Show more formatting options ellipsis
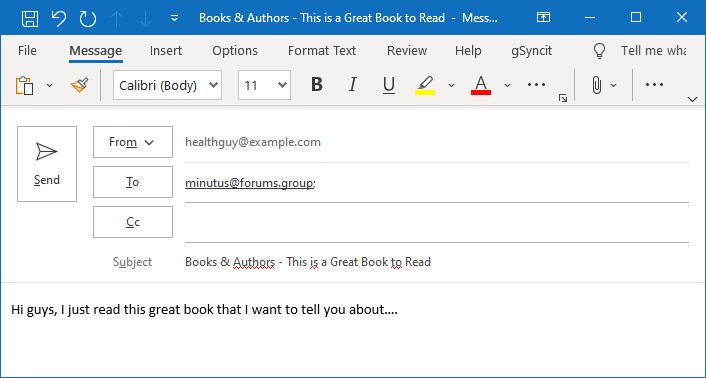Viewport: 706px width, 378px height. 536,85
